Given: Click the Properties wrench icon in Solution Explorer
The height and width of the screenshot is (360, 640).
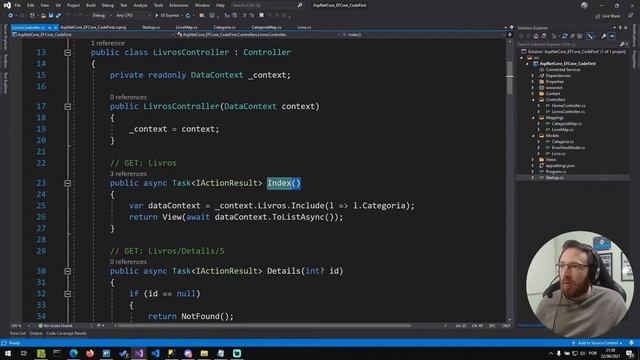Looking at the screenshot, I should [x=603, y=36].
